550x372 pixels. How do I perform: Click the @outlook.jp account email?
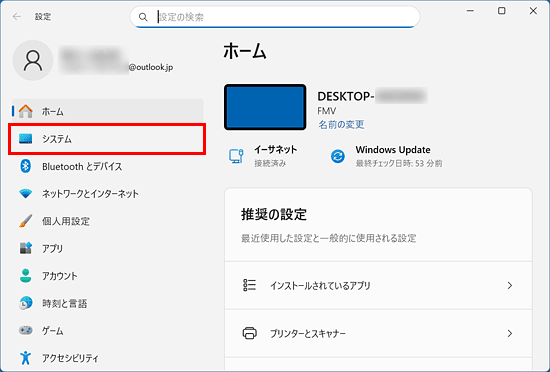pyautogui.click(x=151, y=67)
